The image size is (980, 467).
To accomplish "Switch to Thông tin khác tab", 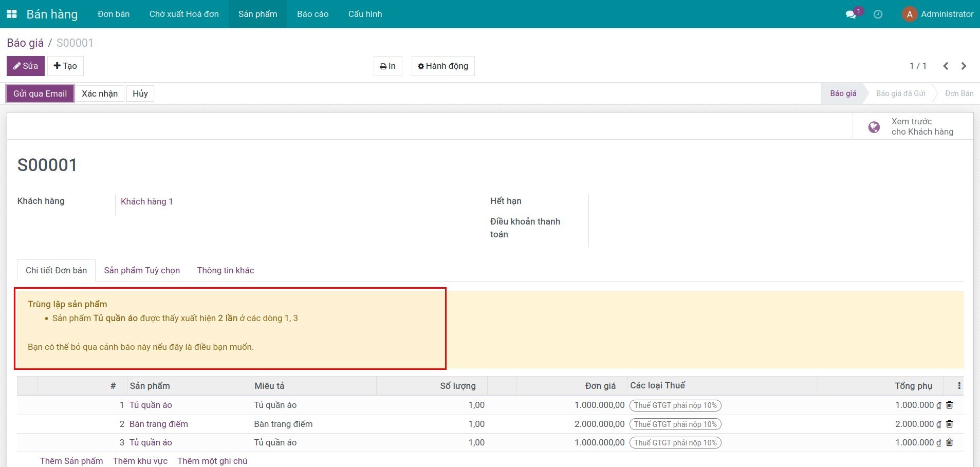I will (x=226, y=270).
